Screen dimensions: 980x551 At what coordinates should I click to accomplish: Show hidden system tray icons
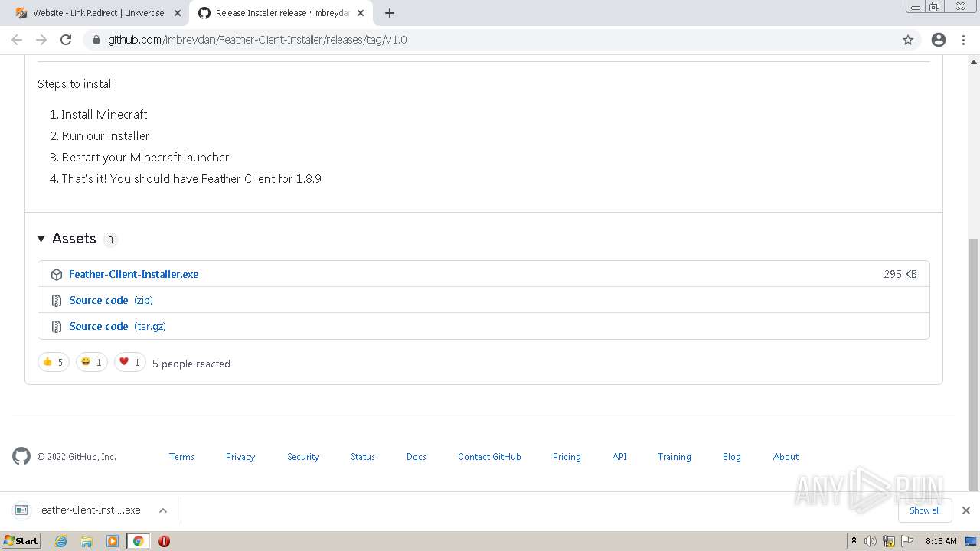pyautogui.click(x=854, y=541)
